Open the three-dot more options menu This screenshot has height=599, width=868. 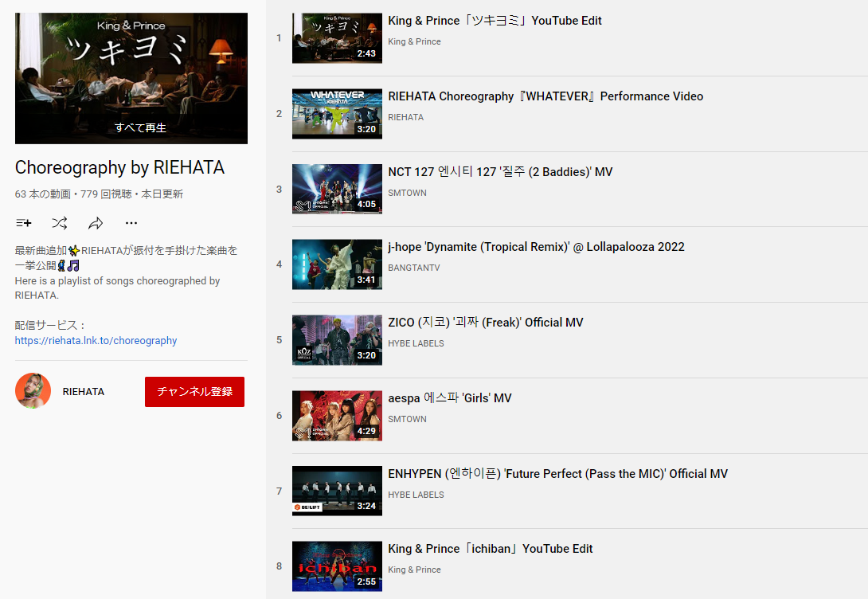[131, 223]
